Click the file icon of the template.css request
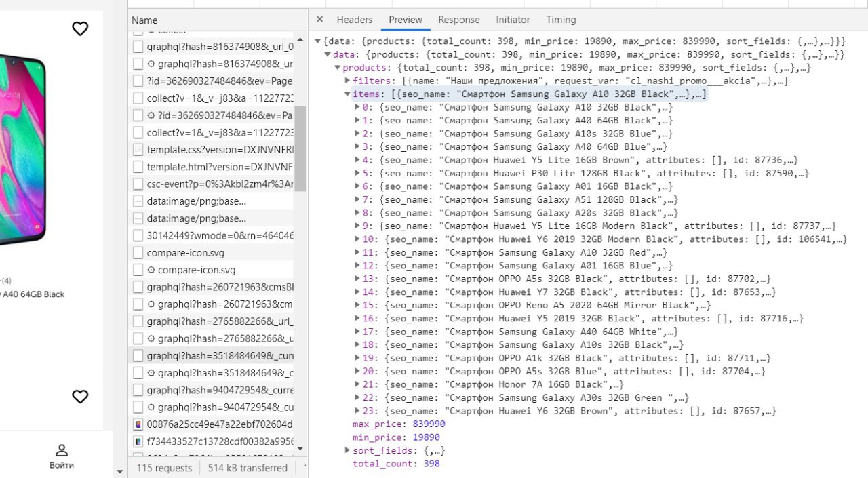Viewport: 868px width, 478px height. (138, 150)
